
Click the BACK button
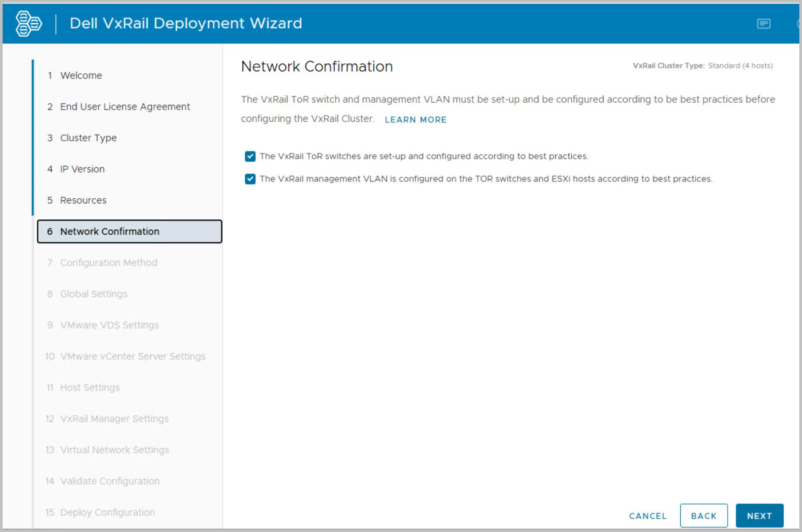[703, 516]
